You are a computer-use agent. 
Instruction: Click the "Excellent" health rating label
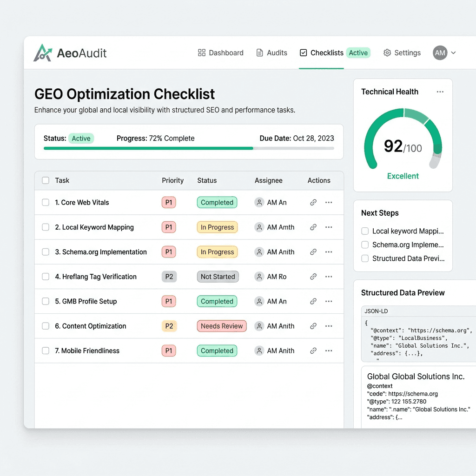click(x=403, y=176)
